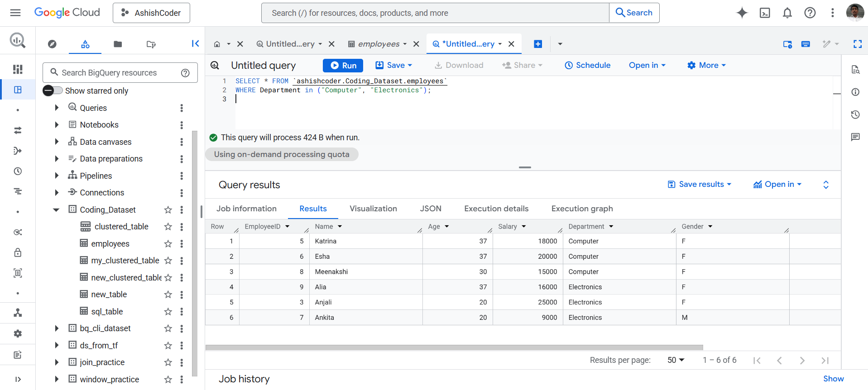Viewport: 868px width, 390px height.
Task: Star the employees table
Action: [168, 244]
